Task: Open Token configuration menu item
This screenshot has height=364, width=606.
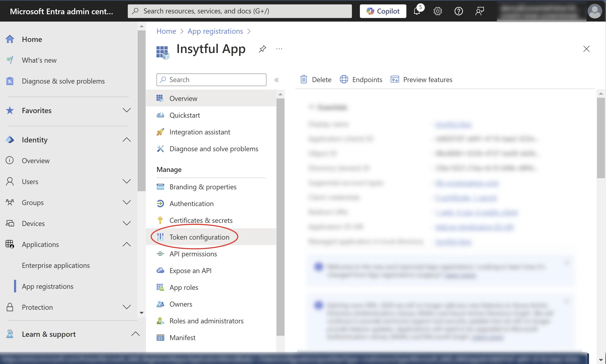Action: point(199,237)
